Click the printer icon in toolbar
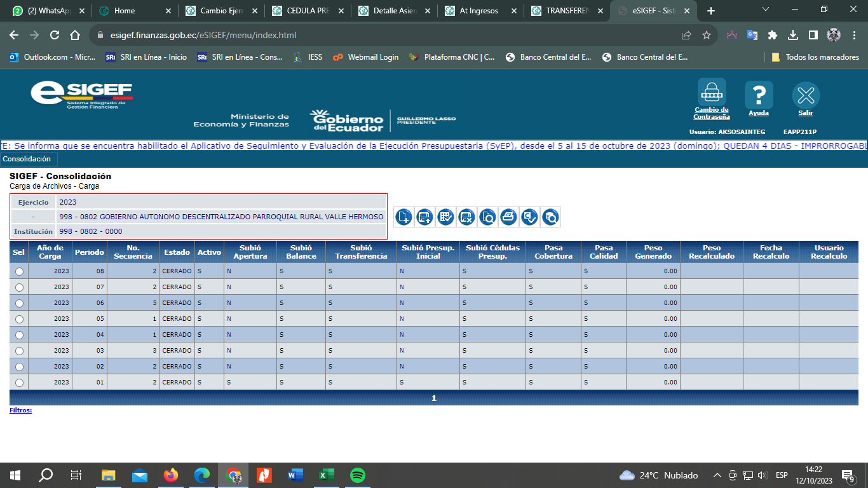868x488 pixels. point(508,217)
